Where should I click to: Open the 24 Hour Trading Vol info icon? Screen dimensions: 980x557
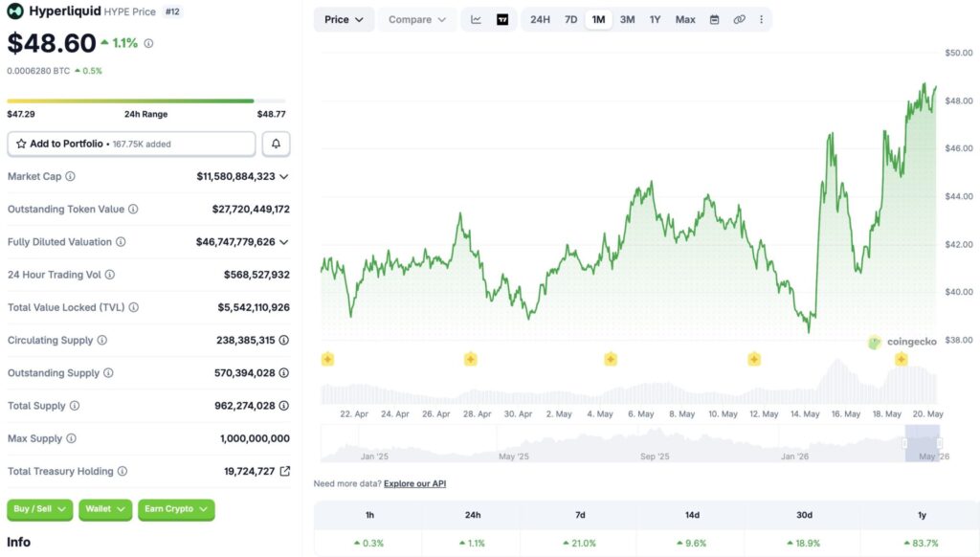109,275
